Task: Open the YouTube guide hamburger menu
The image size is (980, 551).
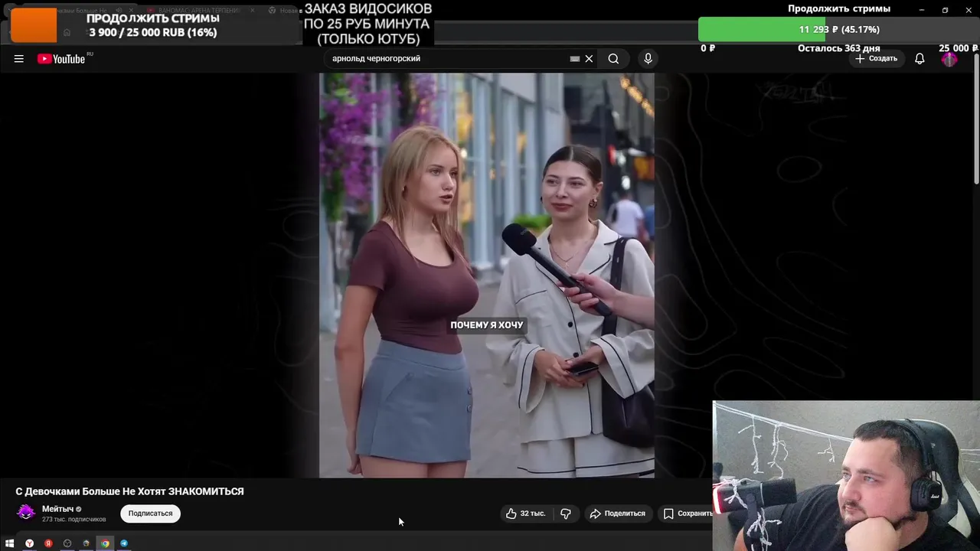Action: pos(18,59)
